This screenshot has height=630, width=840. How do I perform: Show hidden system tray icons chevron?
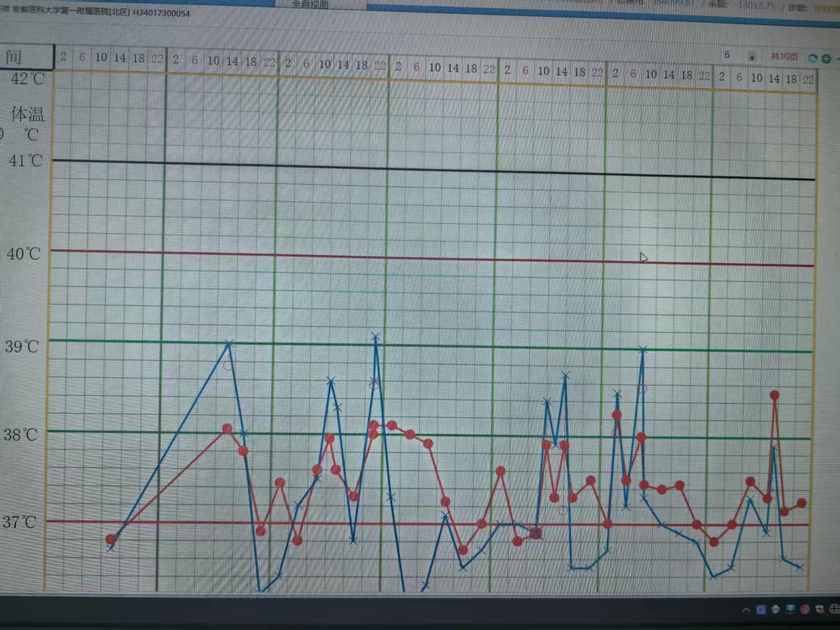click(746, 610)
